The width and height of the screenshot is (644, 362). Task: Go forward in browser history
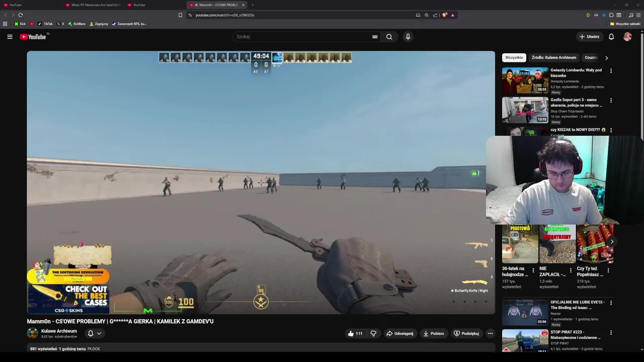[13, 15]
